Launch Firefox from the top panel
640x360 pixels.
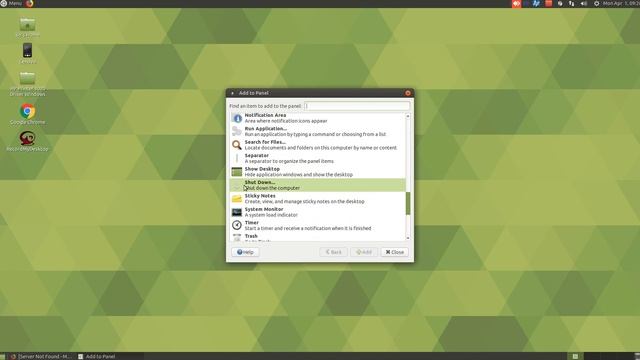29,4
